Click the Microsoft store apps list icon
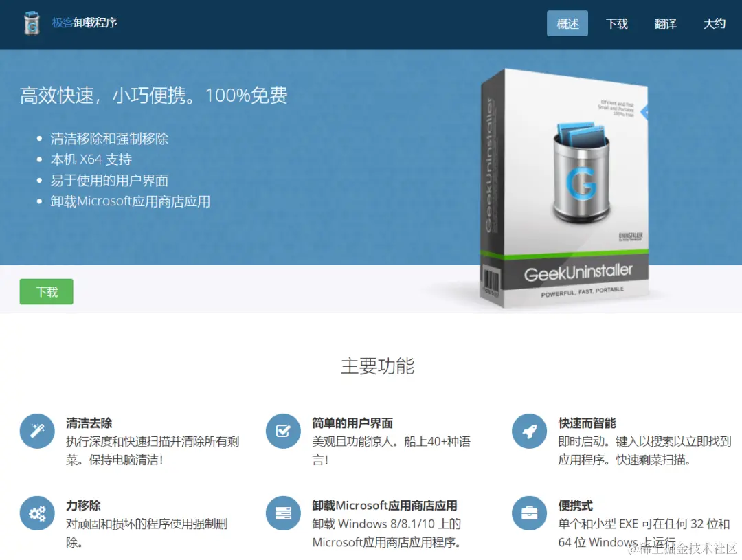The image size is (742, 560). [x=283, y=513]
